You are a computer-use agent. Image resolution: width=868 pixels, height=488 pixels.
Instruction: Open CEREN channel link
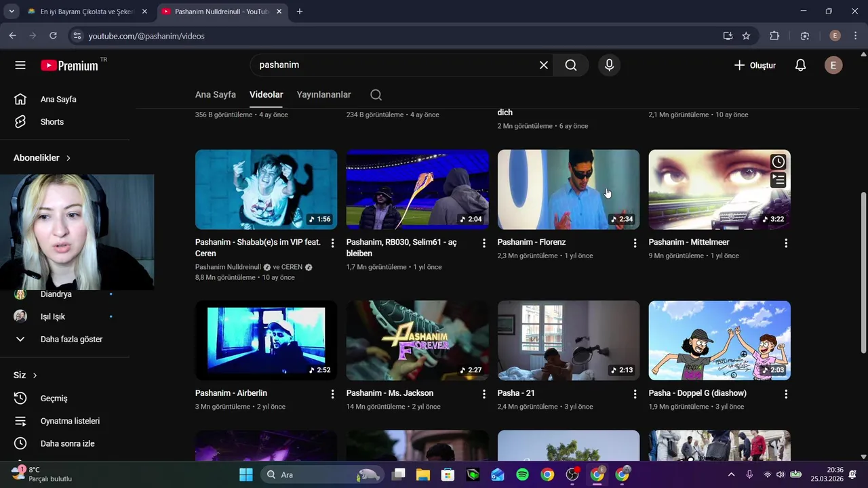point(291,267)
